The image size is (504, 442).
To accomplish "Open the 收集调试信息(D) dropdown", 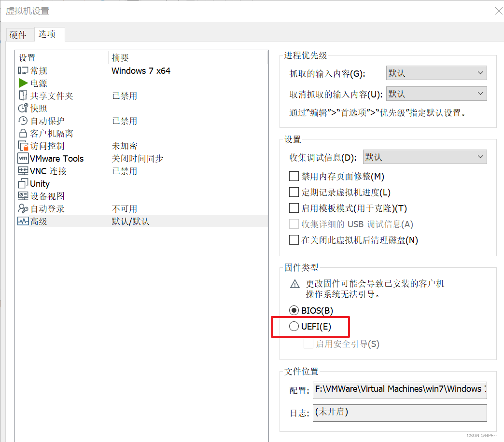I will pos(425,157).
